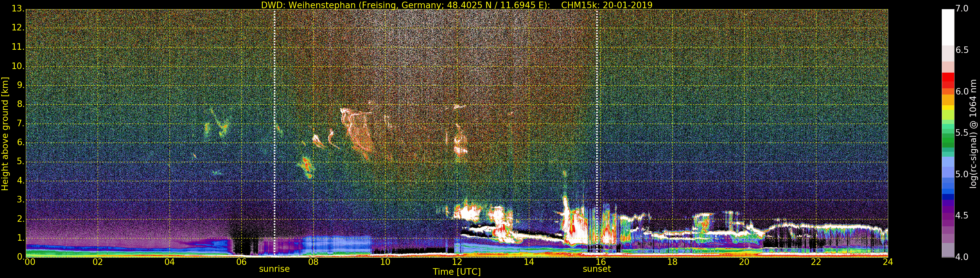Click the colorbar value '5.5'

tap(962, 132)
